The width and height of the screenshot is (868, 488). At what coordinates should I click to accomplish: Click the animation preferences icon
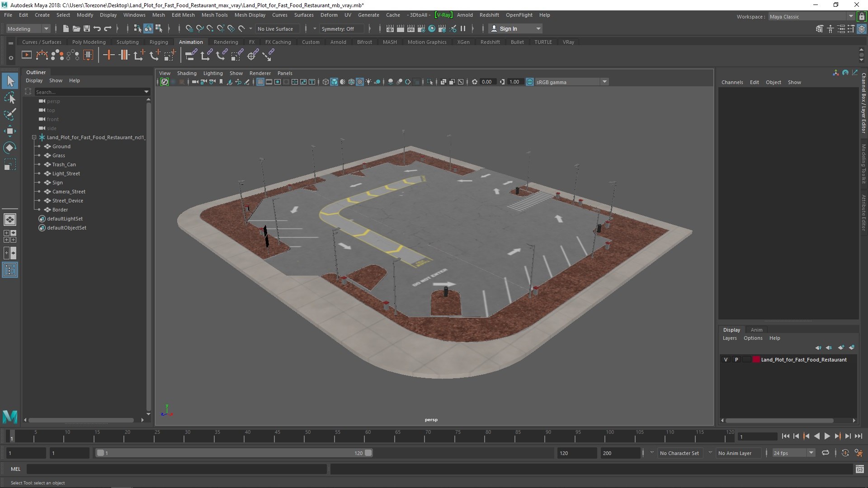point(859,453)
